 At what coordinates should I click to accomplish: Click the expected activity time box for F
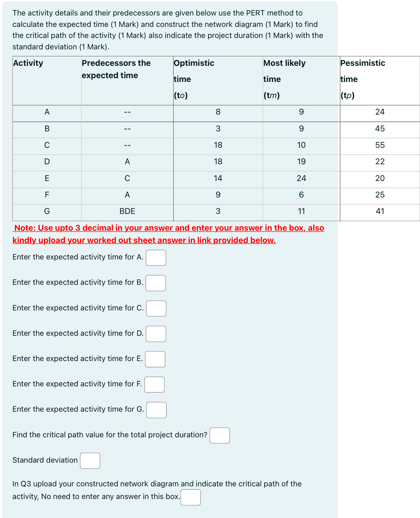154,385
